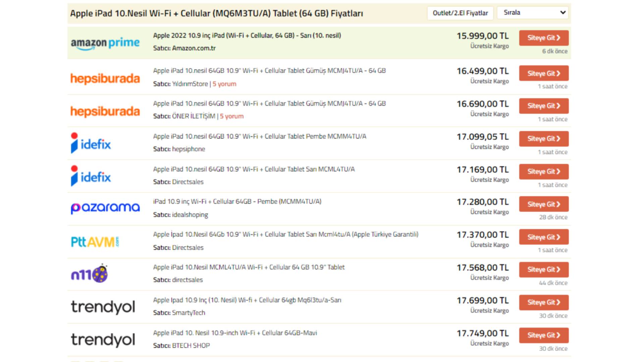Viewport: 644px width, 362px height.
Task: Click the page heading MQ6M3TU/A Tablet Fiyatları
Action: [216, 13]
